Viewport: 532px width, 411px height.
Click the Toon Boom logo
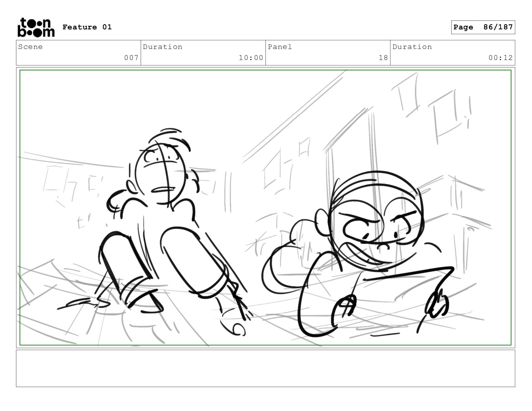(x=36, y=27)
